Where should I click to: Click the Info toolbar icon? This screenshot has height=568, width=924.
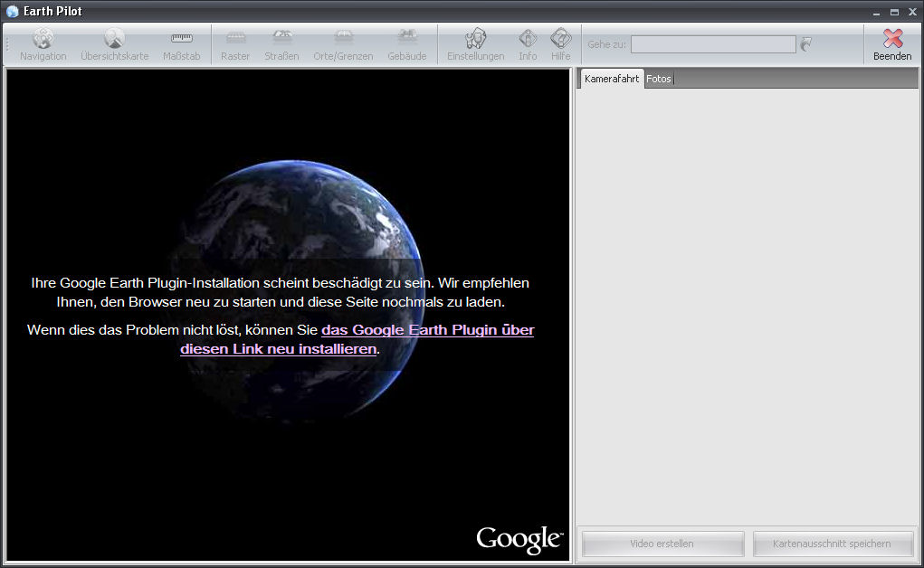coord(528,43)
